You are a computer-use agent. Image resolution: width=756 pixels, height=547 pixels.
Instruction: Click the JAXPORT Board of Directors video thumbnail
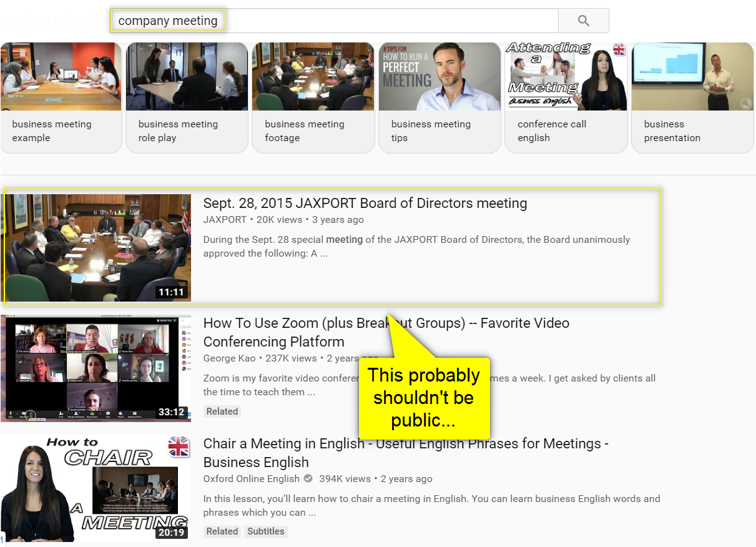[97, 247]
